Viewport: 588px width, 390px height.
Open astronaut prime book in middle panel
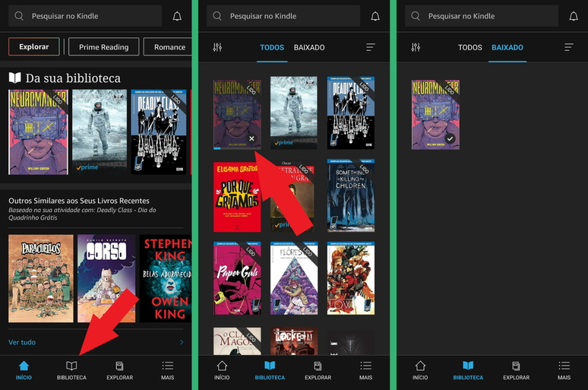(294, 113)
